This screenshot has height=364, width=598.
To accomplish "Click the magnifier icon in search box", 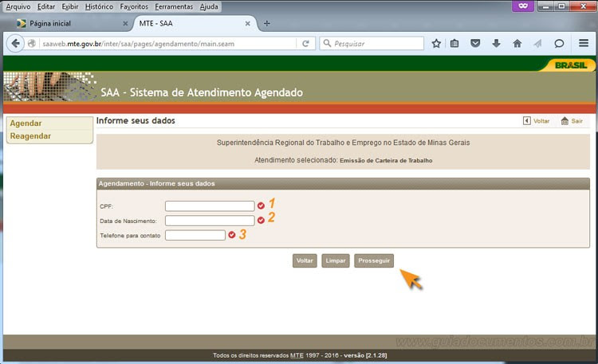I will tap(327, 43).
